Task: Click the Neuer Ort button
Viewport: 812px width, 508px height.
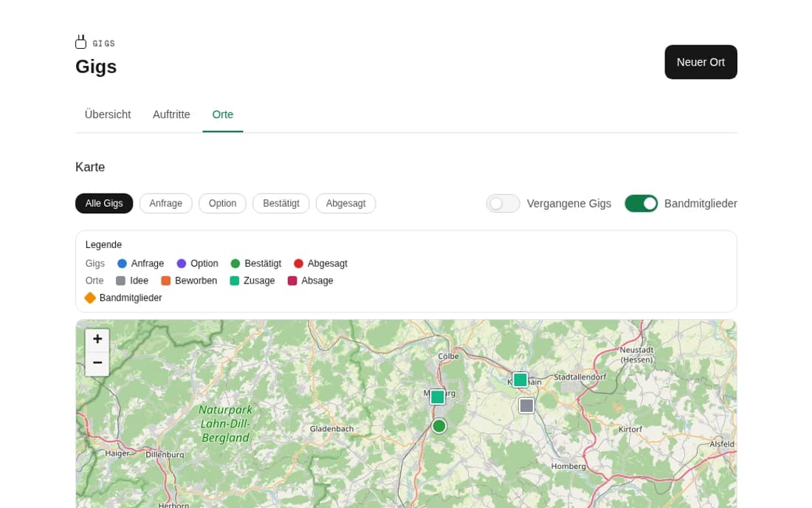Action: (701, 62)
